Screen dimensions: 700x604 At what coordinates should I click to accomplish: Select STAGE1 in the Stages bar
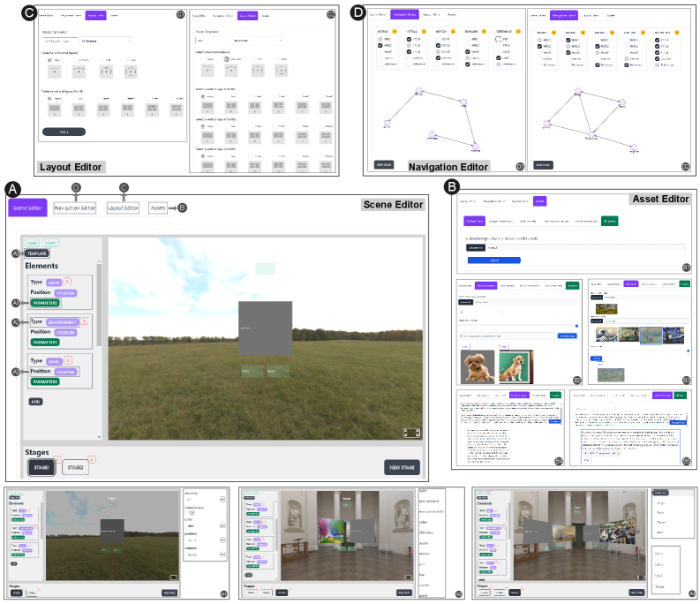[41, 467]
